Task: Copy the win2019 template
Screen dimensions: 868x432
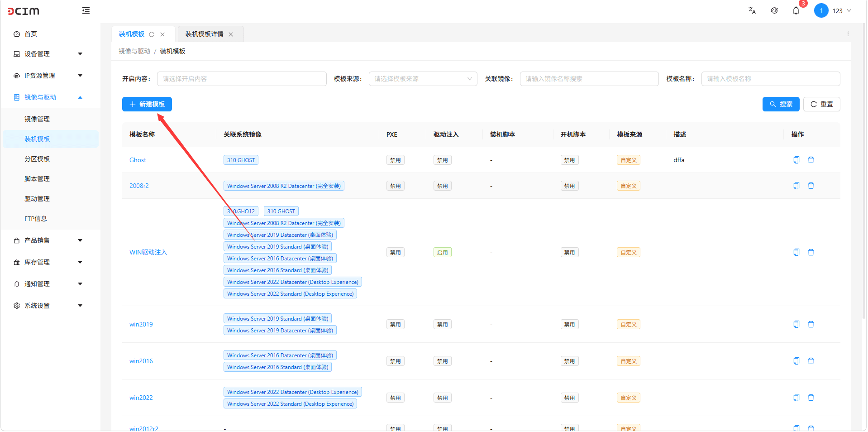Action: click(x=796, y=324)
